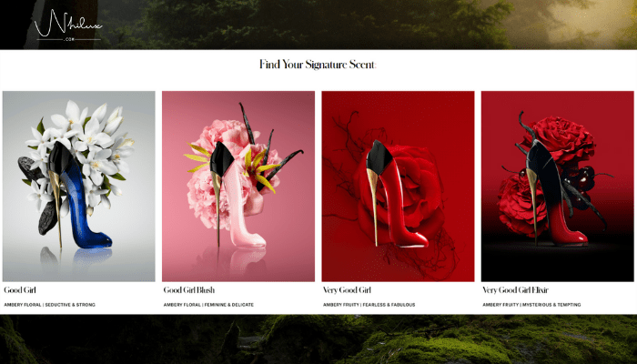Click the Feminine & Delicate description text
Screen dimensions: 637x364
[229, 305]
